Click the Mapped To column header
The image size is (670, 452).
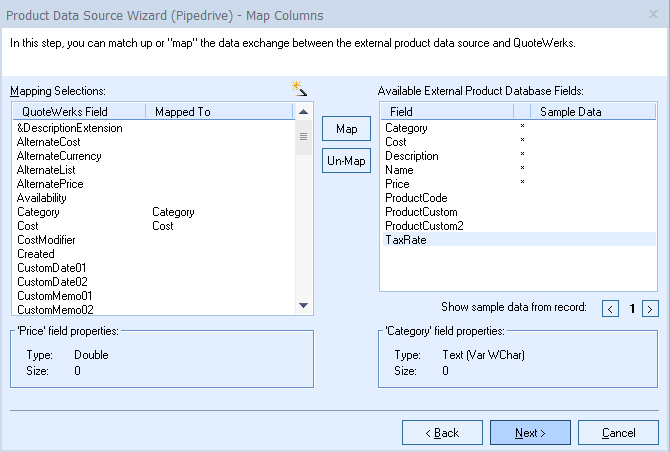183,112
